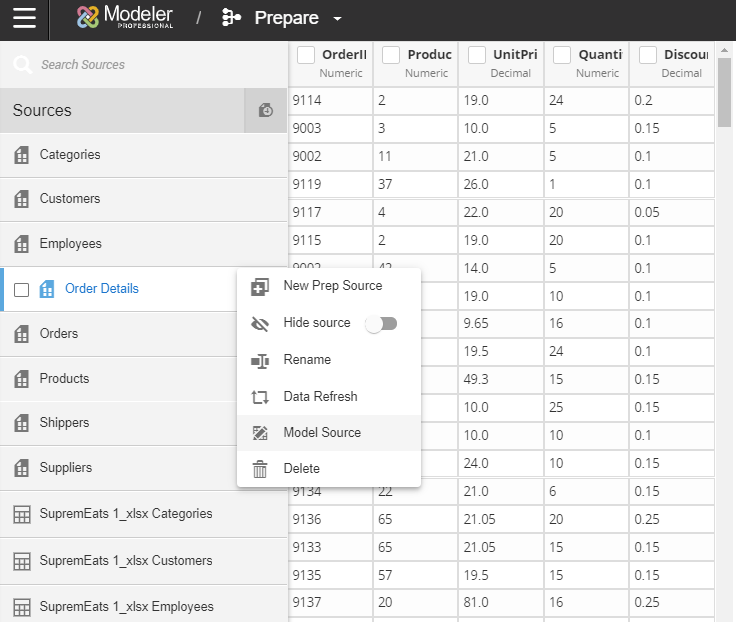
Task: Expand the Prepare dropdown arrow
Action: pos(337,19)
